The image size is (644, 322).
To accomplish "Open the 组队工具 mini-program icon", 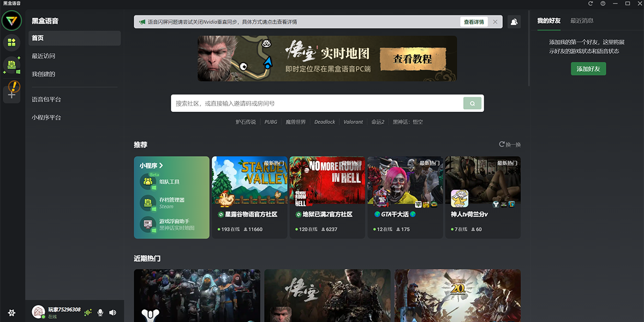I will [148, 181].
